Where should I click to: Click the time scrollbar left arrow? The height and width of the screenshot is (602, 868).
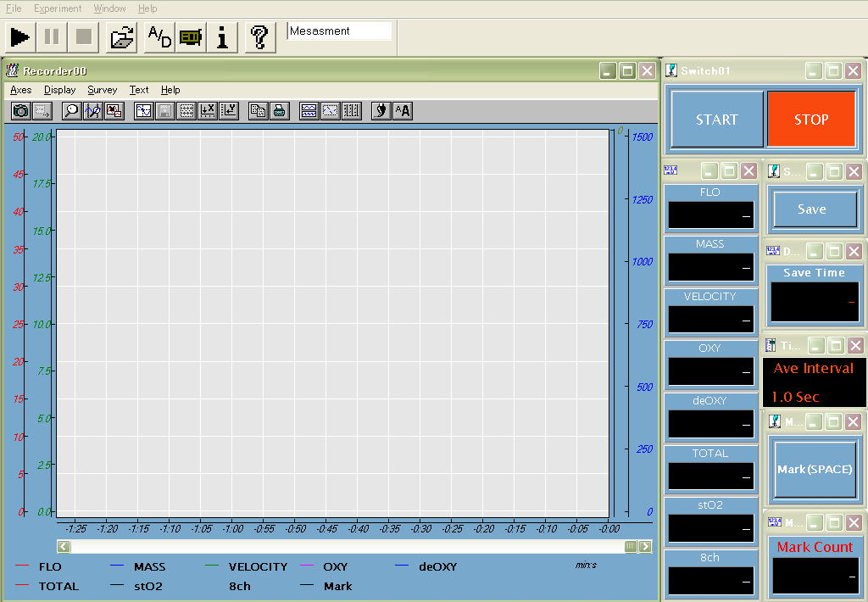click(64, 547)
